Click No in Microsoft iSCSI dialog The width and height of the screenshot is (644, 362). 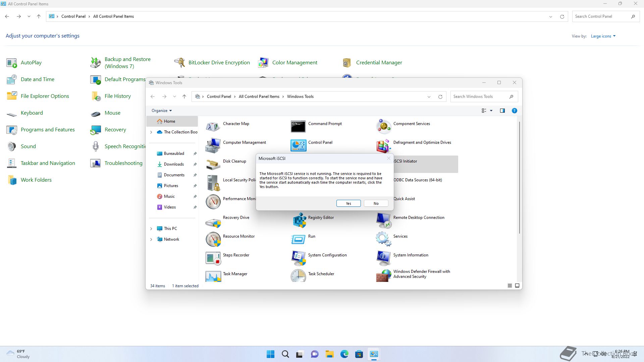pyautogui.click(x=376, y=203)
